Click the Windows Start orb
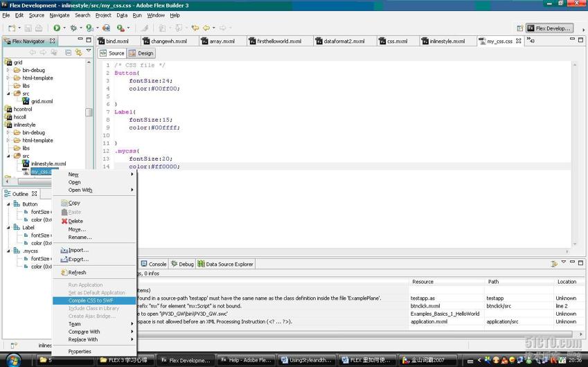588x367 pixels. (x=13, y=360)
